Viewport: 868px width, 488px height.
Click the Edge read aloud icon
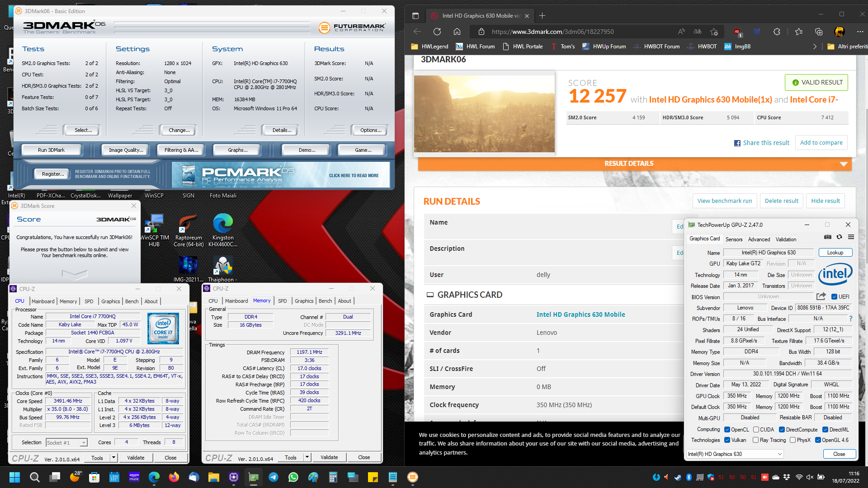pos(681,32)
